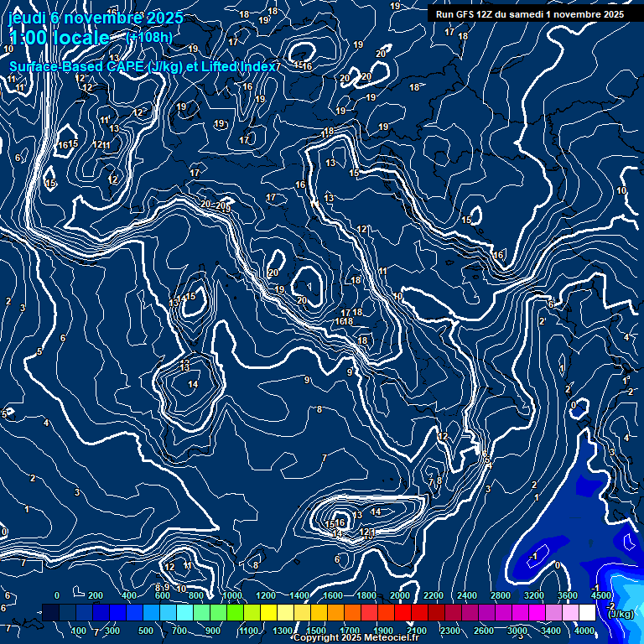Click the '(+108h)' forecast offset text

point(149,38)
